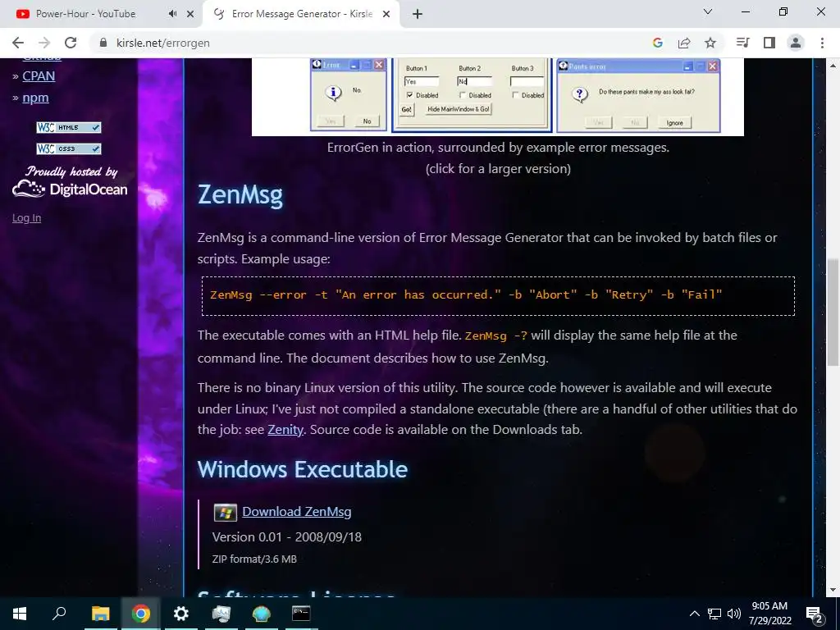This screenshot has width=840, height=630.
Task: Follow the Zenity link
Action: pos(285,430)
